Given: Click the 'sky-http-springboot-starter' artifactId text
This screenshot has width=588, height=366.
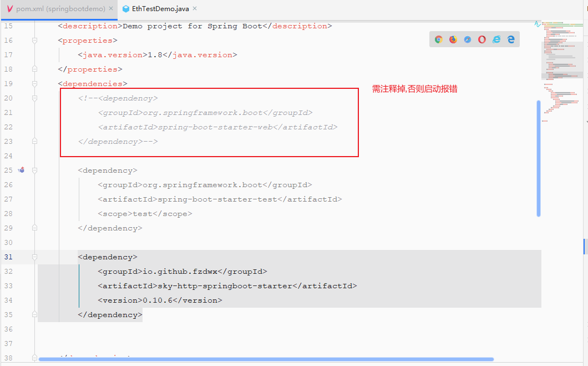Looking at the screenshot, I should pyautogui.click(x=225, y=285).
